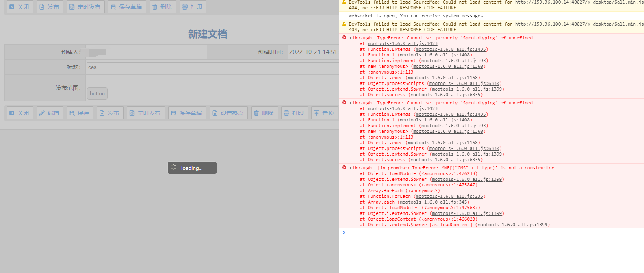The width and height of the screenshot is (644, 273).
Task: Click the second red error icon in the console
Action: pos(344,102)
